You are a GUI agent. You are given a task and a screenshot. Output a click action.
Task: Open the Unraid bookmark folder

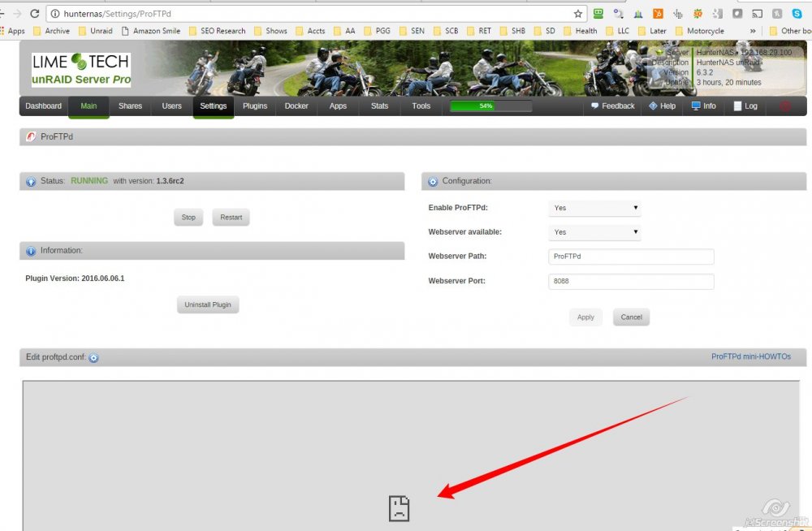click(x=95, y=31)
